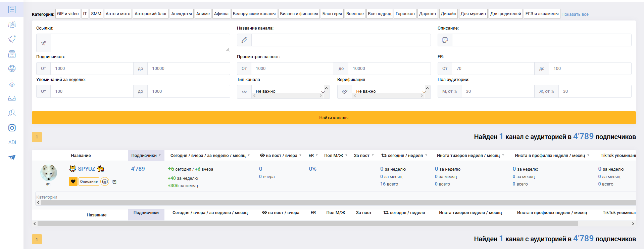Open the Telegram paper plane sidebar icon
Screen dimensions: 644x249
point(12,157)
